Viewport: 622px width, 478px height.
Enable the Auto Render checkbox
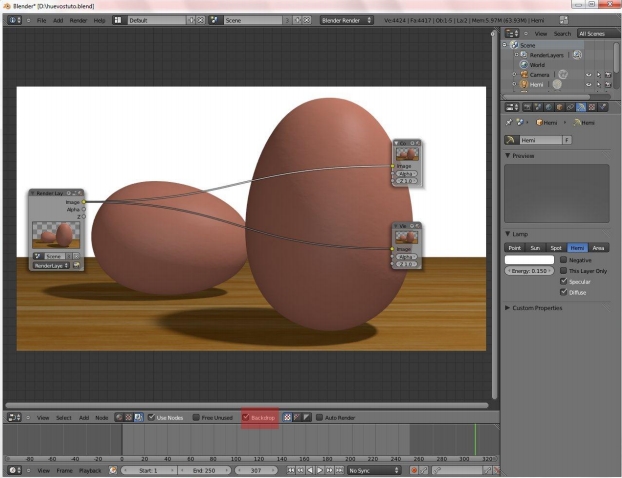(x=319, y=417)
